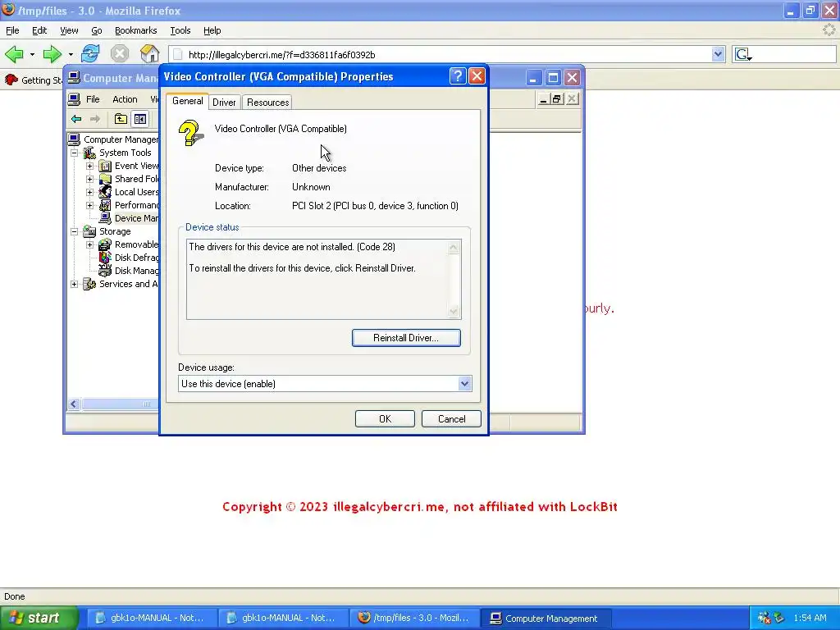Click the Firefox Back arrow icon
840x630 pixels.
pos(14,54)
